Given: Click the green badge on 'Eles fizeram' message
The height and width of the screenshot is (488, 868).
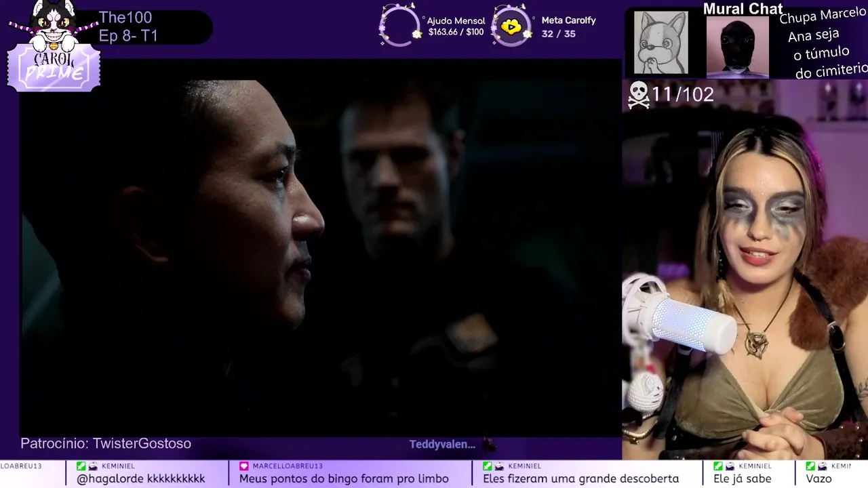Looking at the screenshot, I should pos(487,466).
